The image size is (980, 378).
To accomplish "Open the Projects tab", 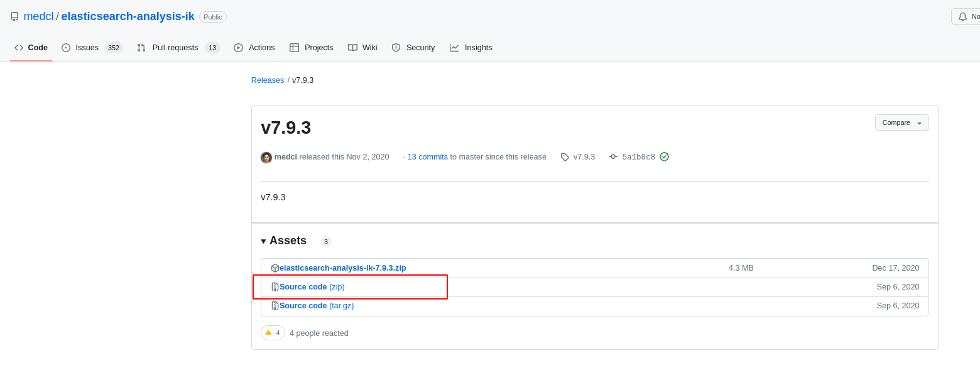I will coord(311,48).
